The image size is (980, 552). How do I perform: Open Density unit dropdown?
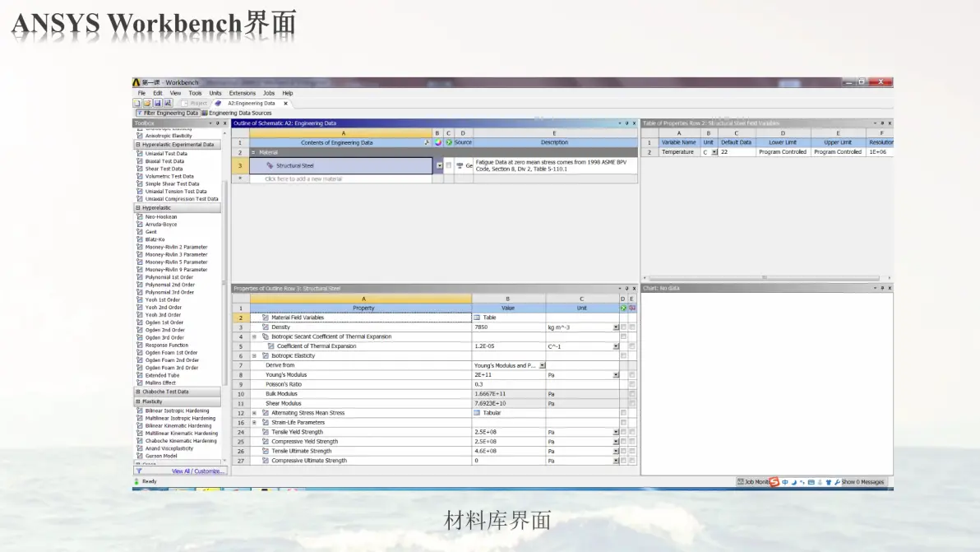click(x=616, y=327)
